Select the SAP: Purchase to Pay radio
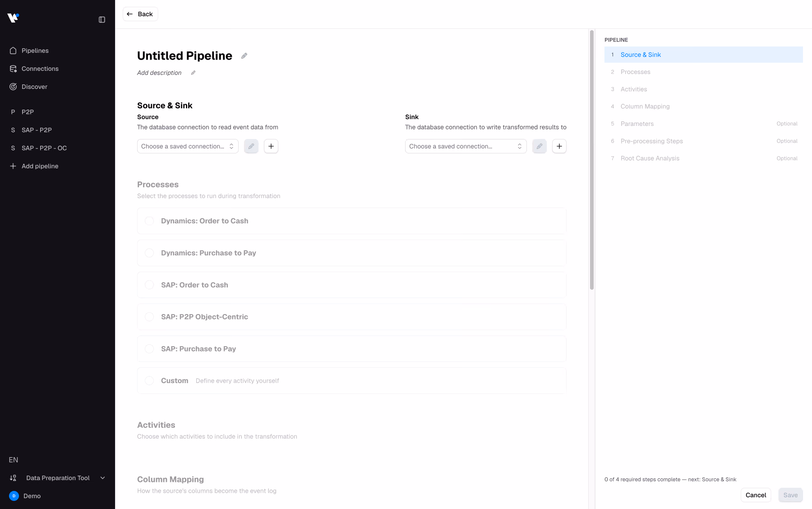 tap(149, 349)
